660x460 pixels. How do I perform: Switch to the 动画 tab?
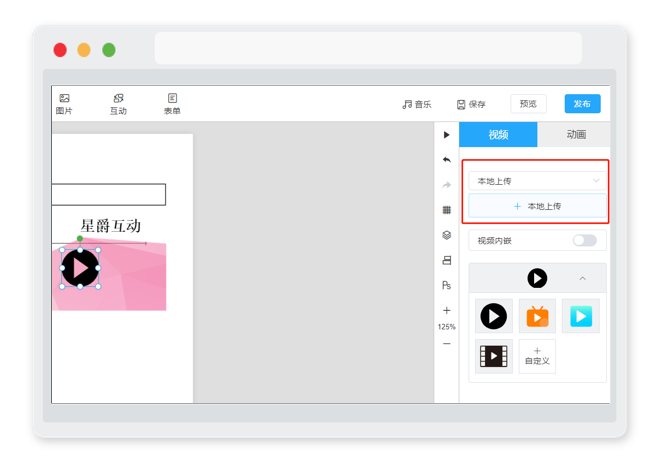[574, 135]
